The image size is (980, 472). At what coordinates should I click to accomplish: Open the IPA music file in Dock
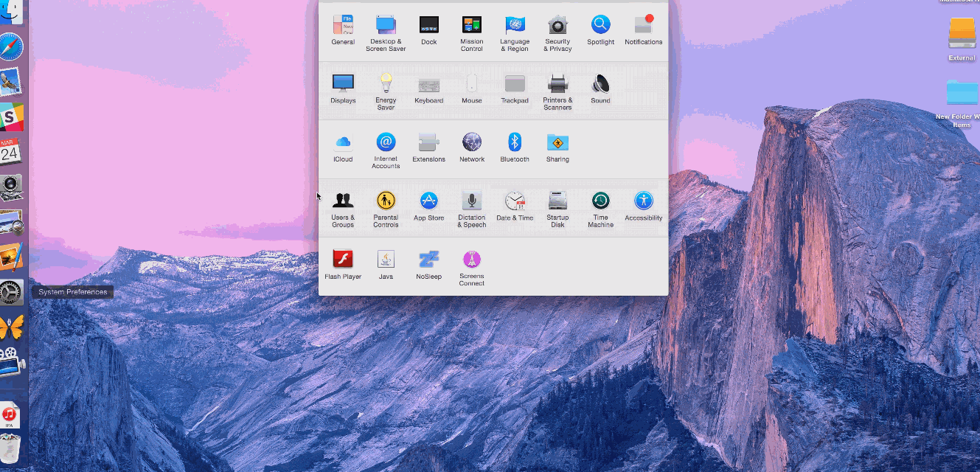point(9,415)
